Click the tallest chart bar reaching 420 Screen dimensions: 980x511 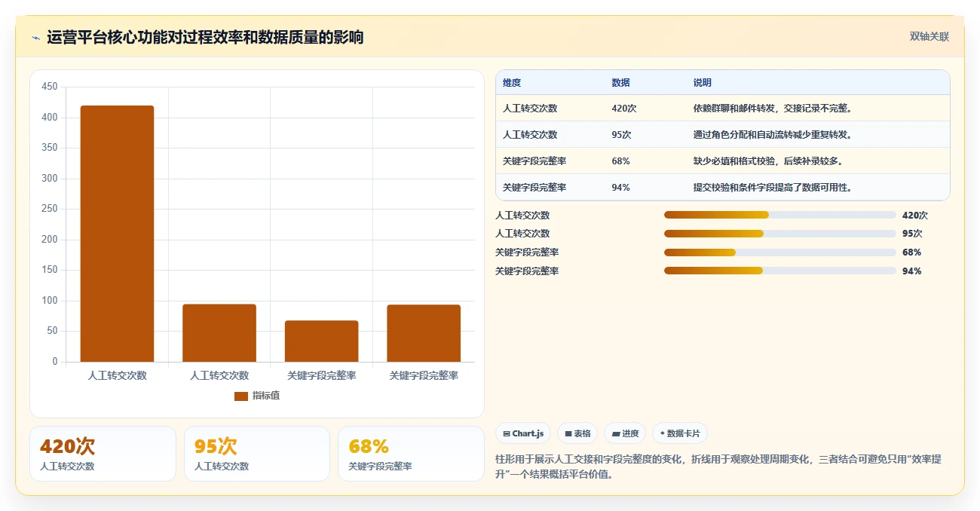[117, 234]
